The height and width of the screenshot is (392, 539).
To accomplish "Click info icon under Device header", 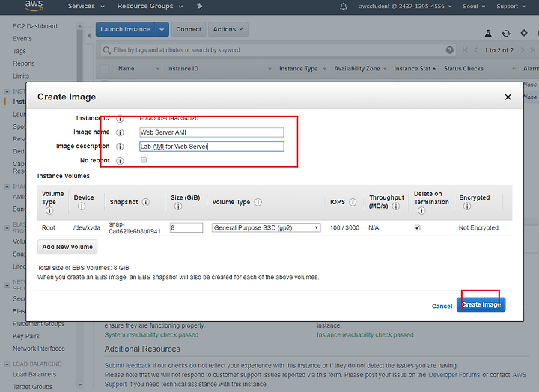I will (82, 206).
